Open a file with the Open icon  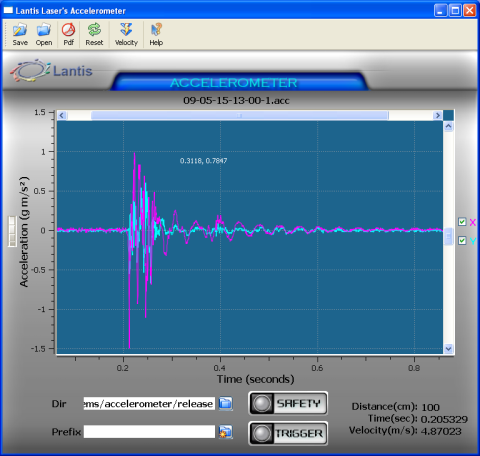click(x=44, y=34)
